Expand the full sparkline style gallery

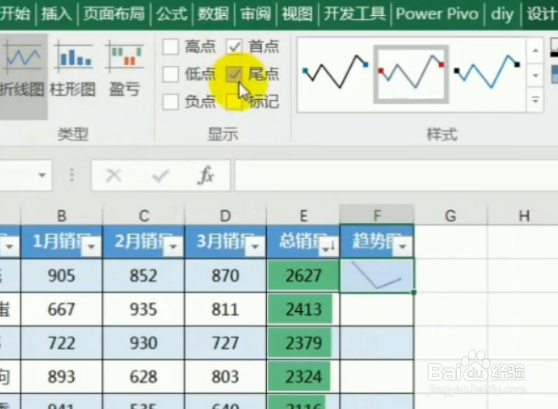click(x=535, y=100)
